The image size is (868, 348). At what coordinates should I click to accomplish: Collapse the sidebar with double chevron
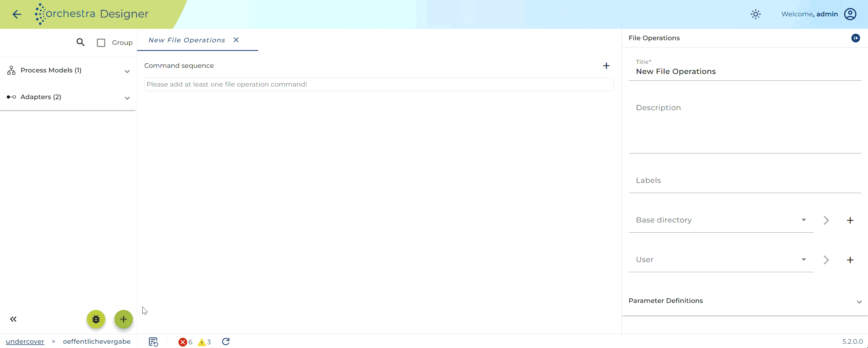[x=13, y=319]
